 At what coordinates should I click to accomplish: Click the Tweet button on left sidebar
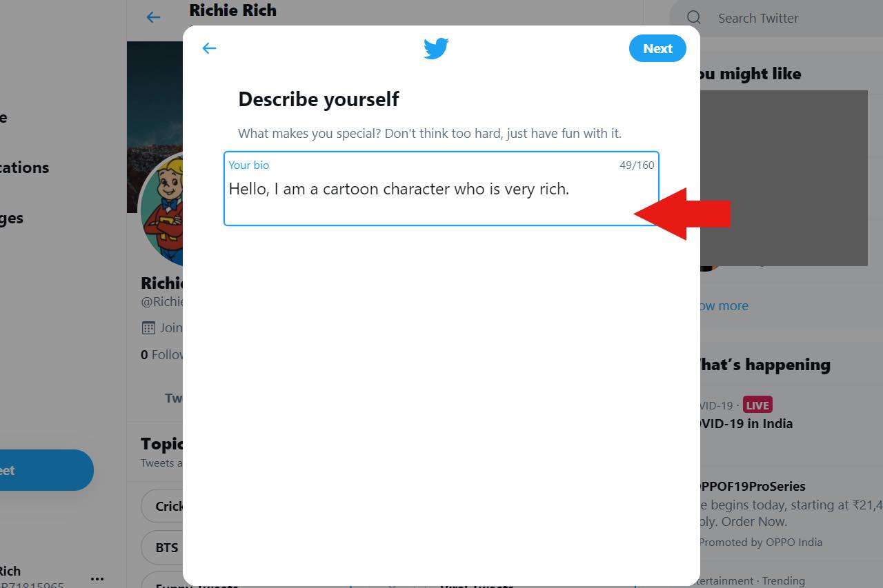point(46,470)
